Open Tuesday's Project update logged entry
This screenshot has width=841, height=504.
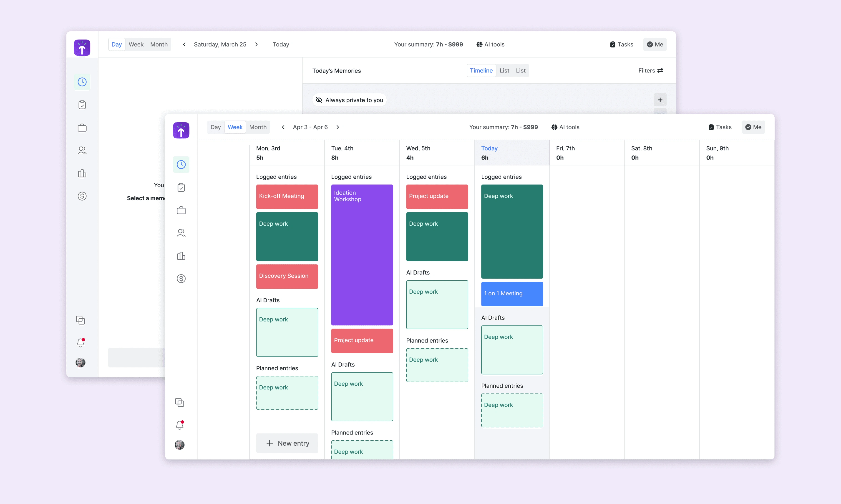(362, 341)
